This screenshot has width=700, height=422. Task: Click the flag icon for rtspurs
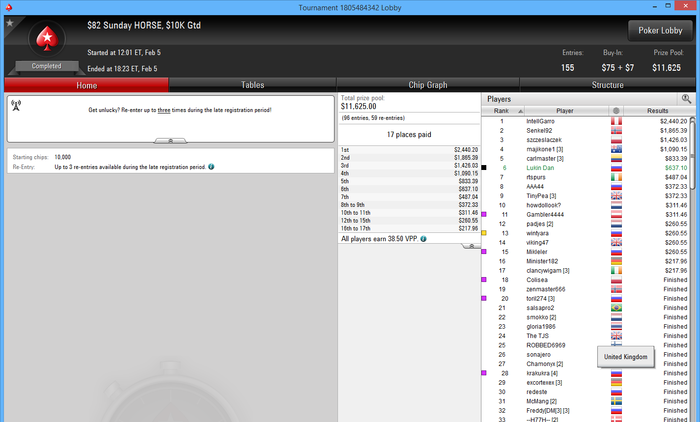pyautogui.click(x=617, y=177)
